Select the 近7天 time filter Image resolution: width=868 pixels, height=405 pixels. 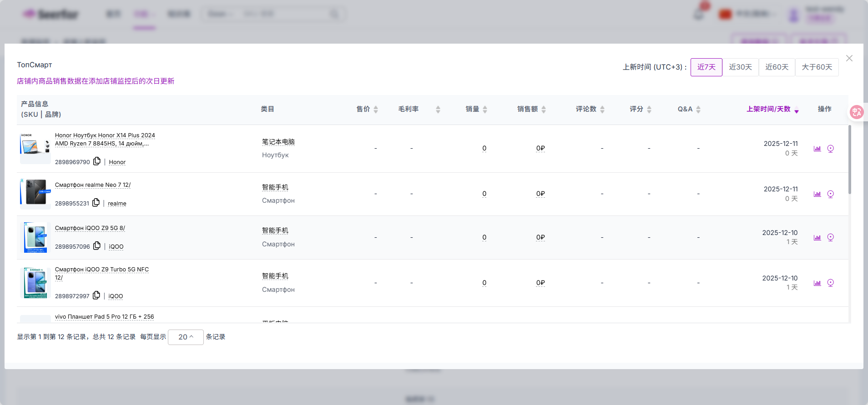coord(706,67)
